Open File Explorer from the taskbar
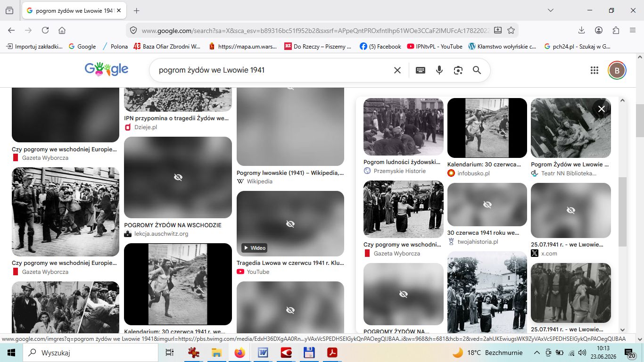This screenshot has height=362, width=644. click(x=216, y=352)
